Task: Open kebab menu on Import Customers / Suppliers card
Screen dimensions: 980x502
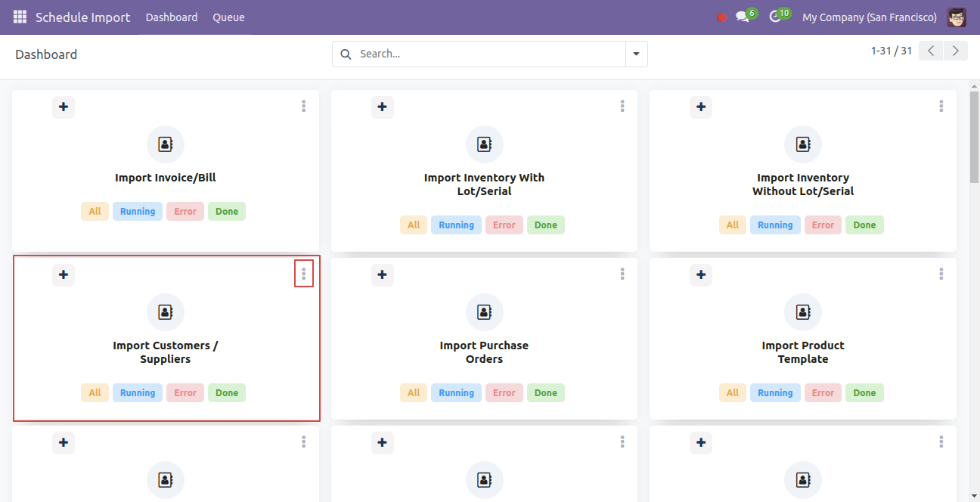Action: pos(303,274)
